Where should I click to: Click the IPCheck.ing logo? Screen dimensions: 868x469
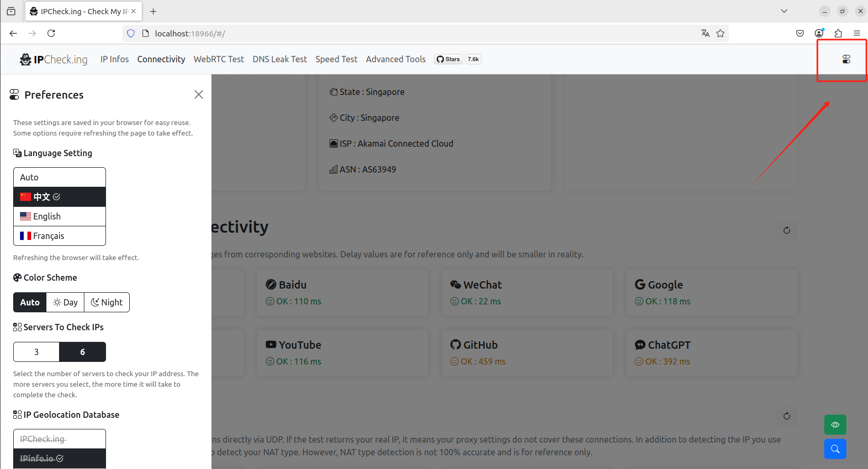pyautogui.click(x=54, y=59)
